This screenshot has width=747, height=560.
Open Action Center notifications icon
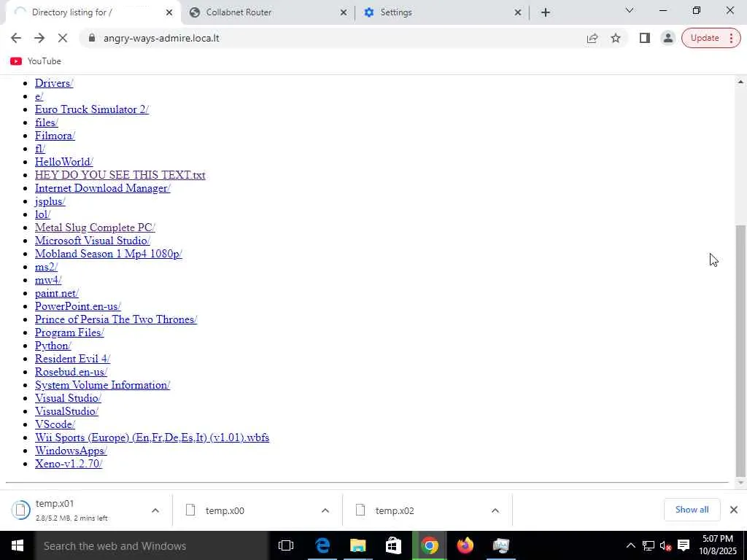tap(684, 545)
